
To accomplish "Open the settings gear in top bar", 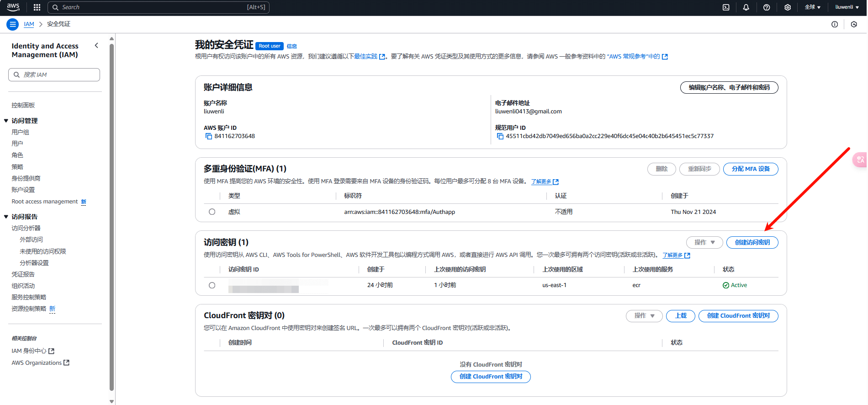I will [x=788, y=7].
